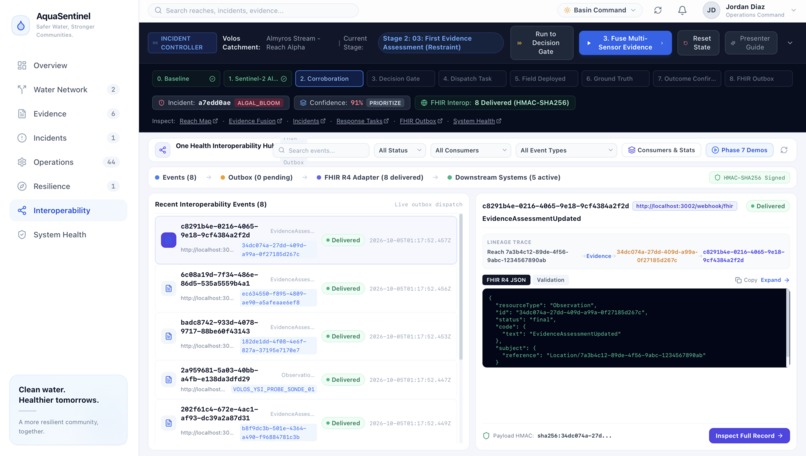Image resolution: width=806 pixels, height=456 pixels.
Task: Open Interoperability in the sidebar
Action: [x=68, y=210]
